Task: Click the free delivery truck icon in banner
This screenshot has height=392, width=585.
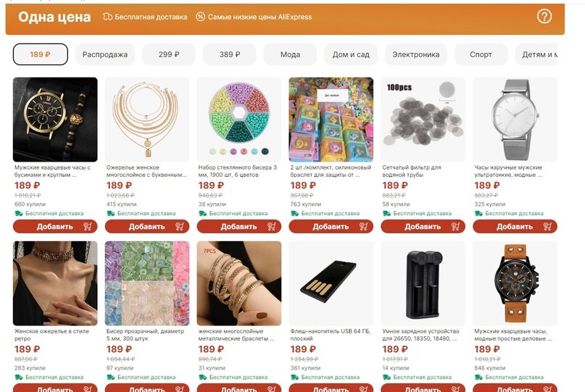Action: tap(107, 17)
